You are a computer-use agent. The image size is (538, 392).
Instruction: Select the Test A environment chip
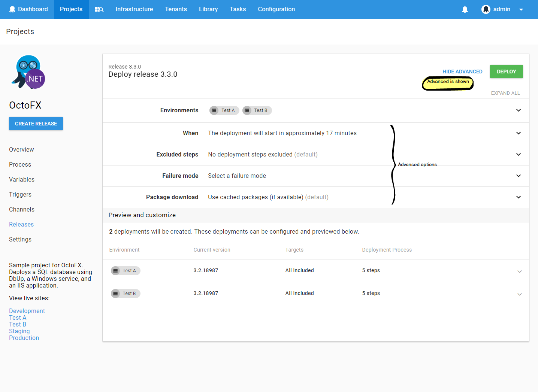[x=224, y=110]
